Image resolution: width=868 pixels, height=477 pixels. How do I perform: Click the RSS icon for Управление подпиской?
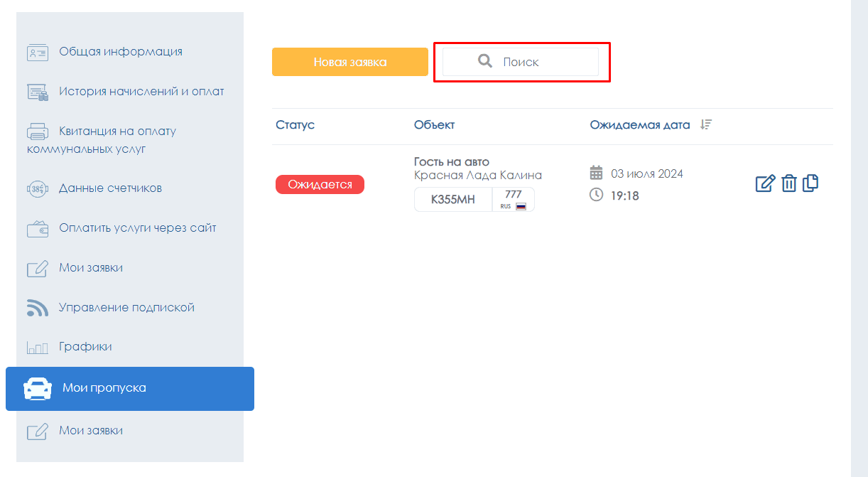(x=37, y=307)
